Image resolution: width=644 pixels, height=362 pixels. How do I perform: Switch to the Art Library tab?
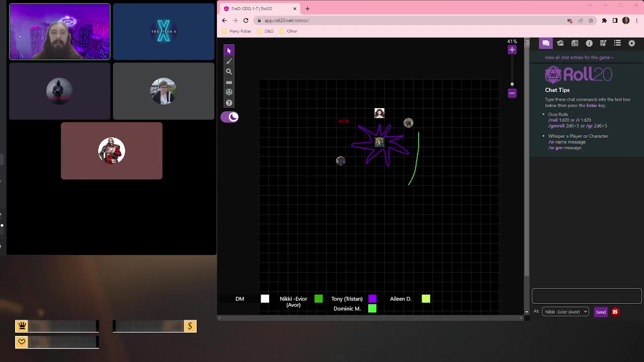[x=560, y=43]
